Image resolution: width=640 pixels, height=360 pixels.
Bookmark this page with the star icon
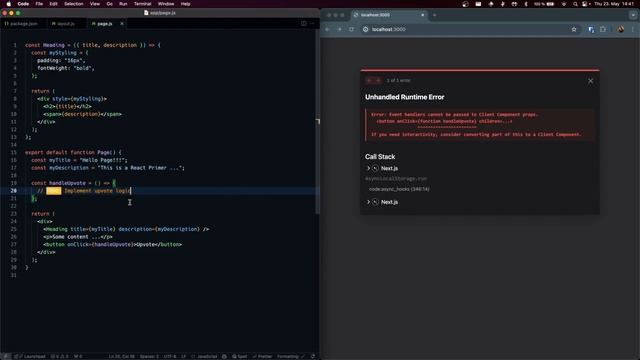point(574,29)
